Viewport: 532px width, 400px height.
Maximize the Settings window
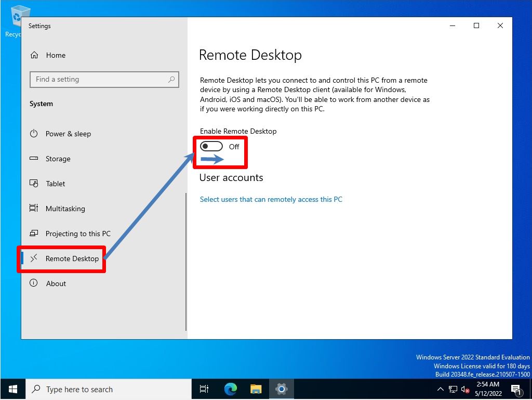[476, 26]
